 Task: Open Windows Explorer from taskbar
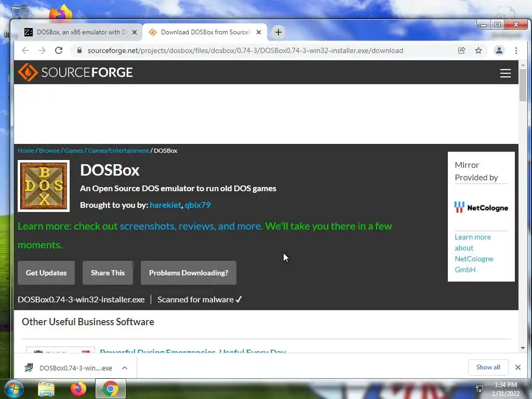(46, 389)
